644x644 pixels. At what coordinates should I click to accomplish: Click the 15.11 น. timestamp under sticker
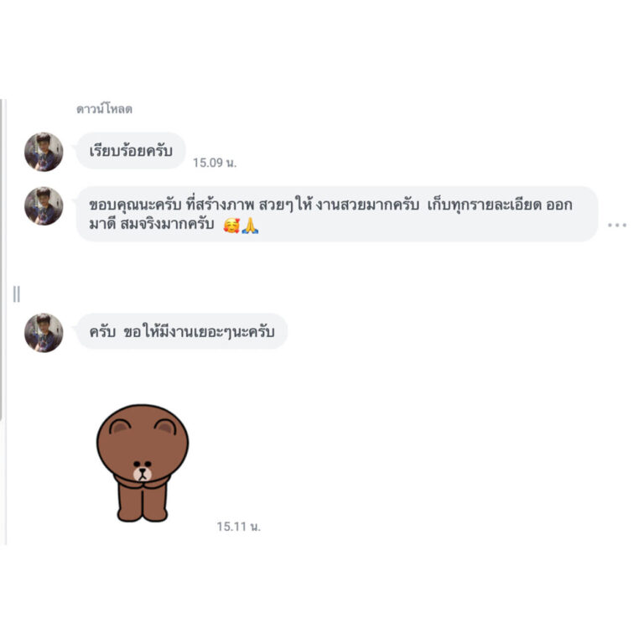click(x=239, y=527)
